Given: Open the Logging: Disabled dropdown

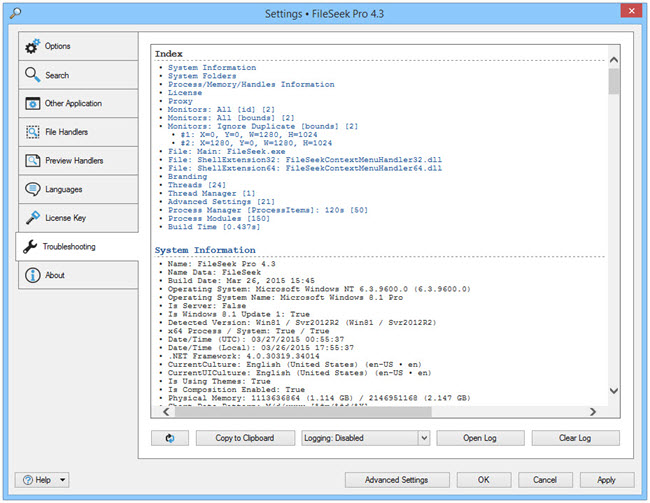Looking at the screenshot, I should coord(366,438).
